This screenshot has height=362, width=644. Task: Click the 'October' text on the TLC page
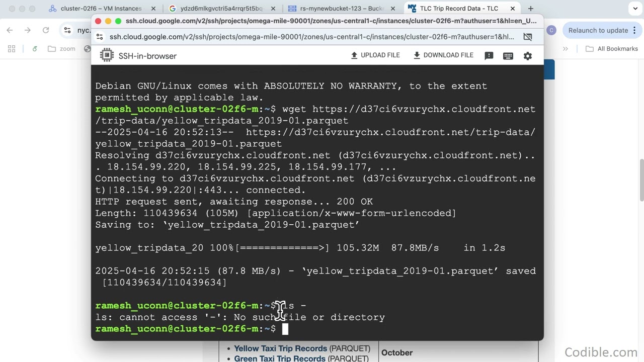point(397,352)
